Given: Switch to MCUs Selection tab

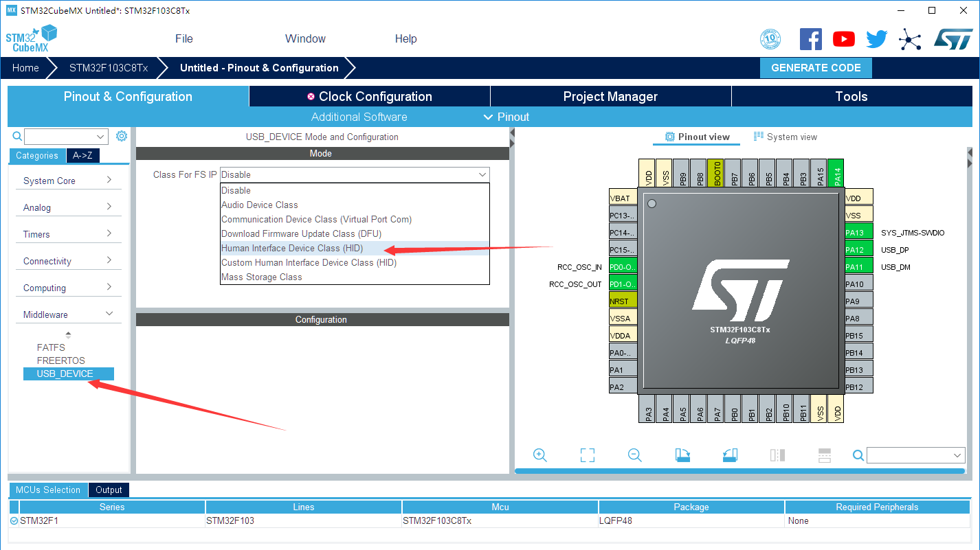Looking at the screenshot, I should (48, 490).
